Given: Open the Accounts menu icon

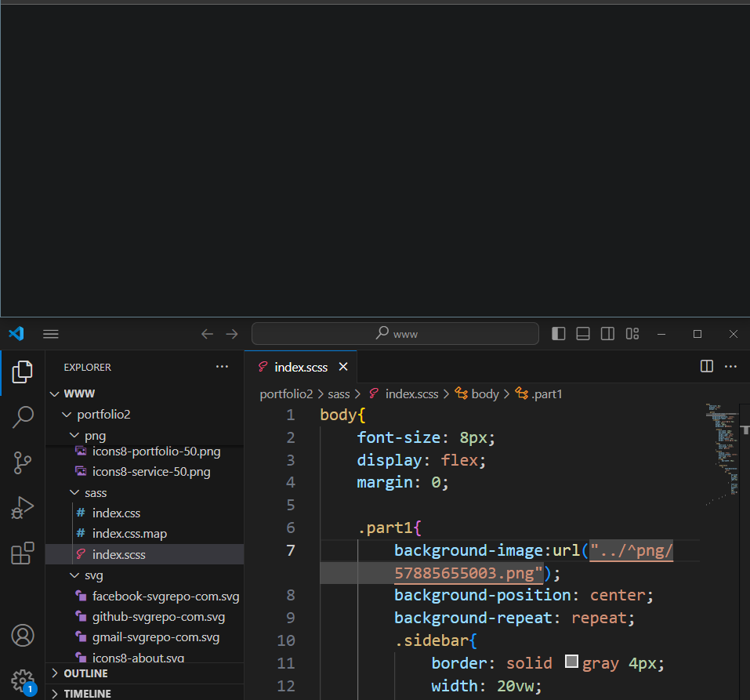Looking at the screenshot, I should click(x=23, y=636).
